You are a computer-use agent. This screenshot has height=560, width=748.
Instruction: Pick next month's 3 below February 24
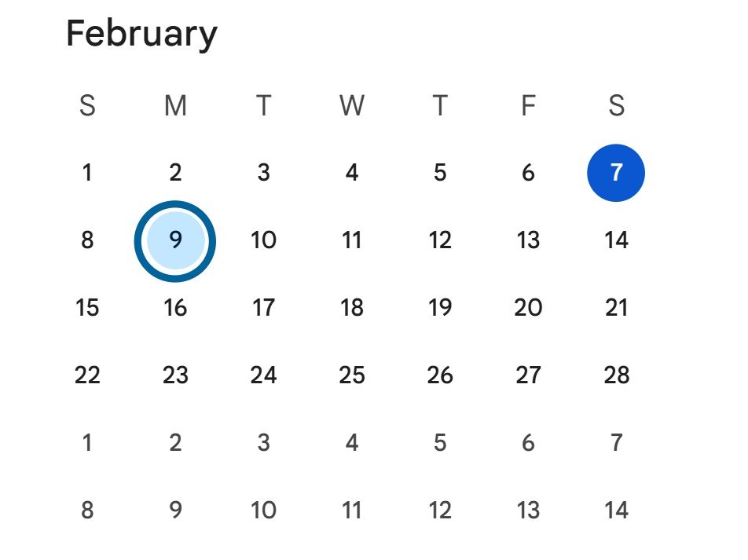[x=263, y=443]
